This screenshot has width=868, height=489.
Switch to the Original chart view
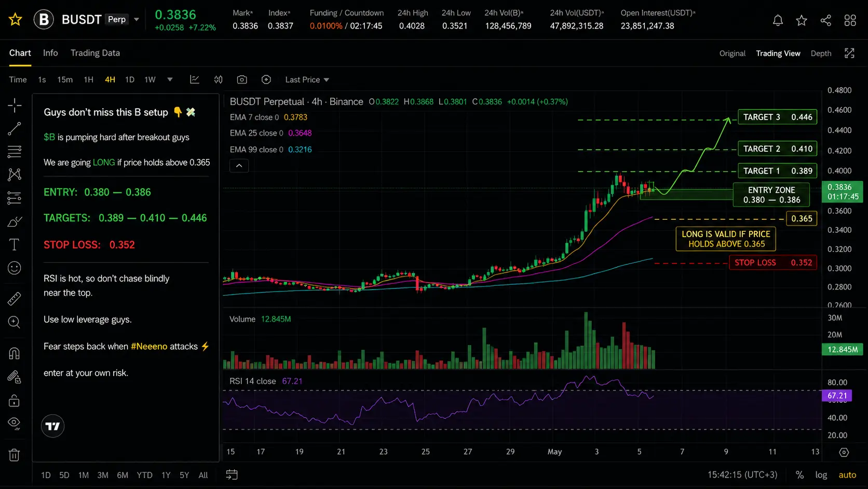pos(733,54)
